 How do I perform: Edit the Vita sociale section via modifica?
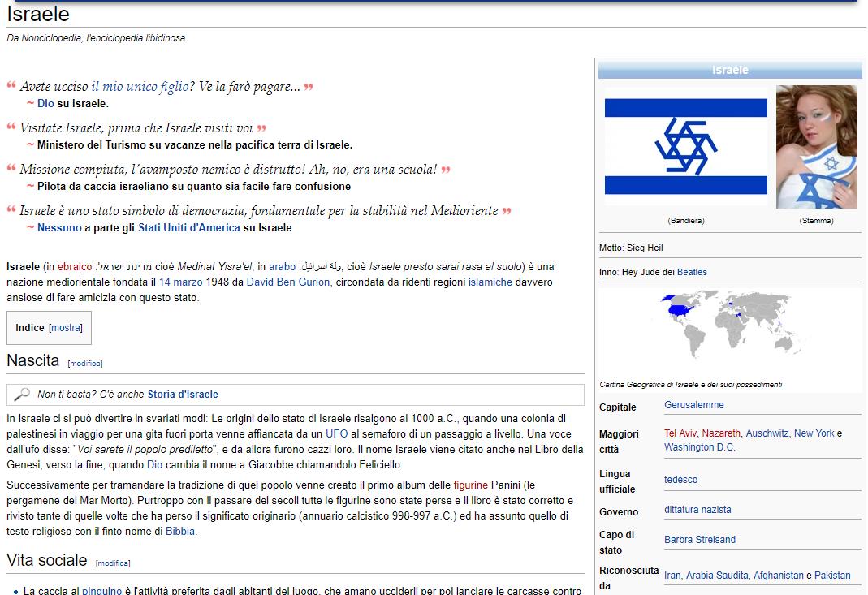tap(113, 563)
